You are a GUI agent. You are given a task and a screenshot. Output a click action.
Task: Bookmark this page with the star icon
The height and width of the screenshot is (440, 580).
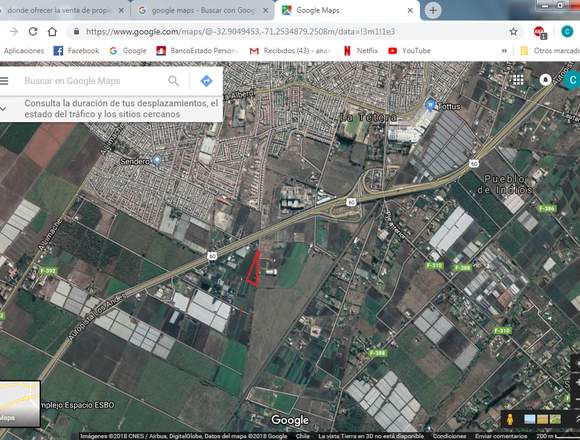click(x=513, y=31)
